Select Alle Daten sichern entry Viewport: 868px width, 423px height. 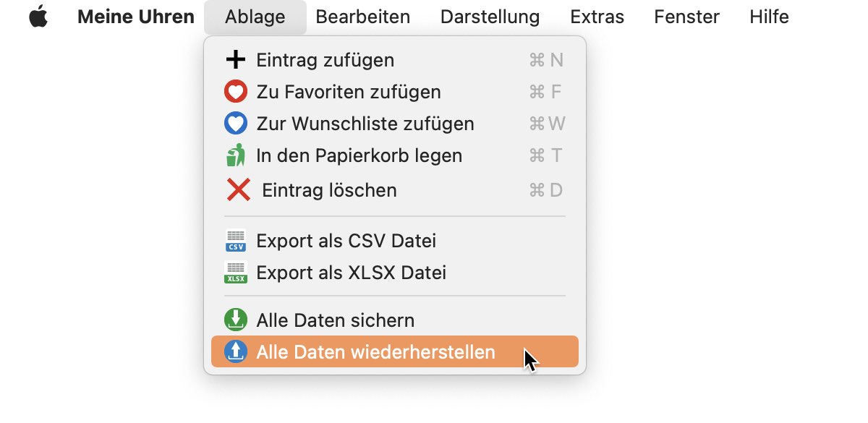(x=395, y=320)
